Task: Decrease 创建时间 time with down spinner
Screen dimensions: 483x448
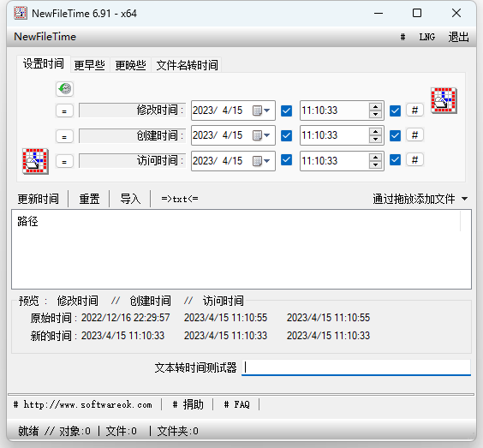Action: tap(375, 140)
